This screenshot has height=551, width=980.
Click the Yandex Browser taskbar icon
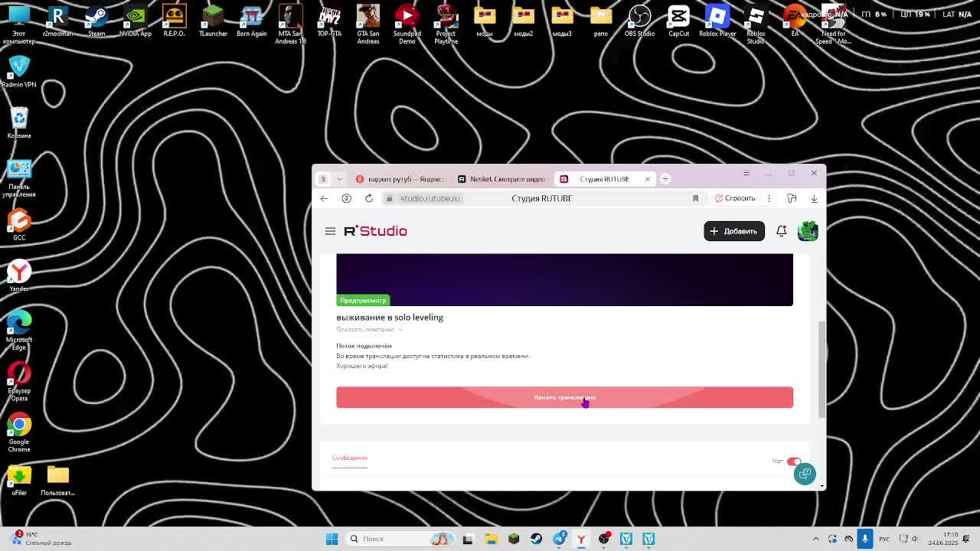[581, 539]
